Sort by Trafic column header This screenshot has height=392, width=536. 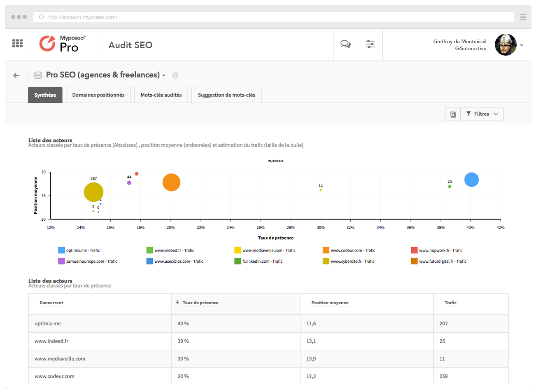pos(450,303)
